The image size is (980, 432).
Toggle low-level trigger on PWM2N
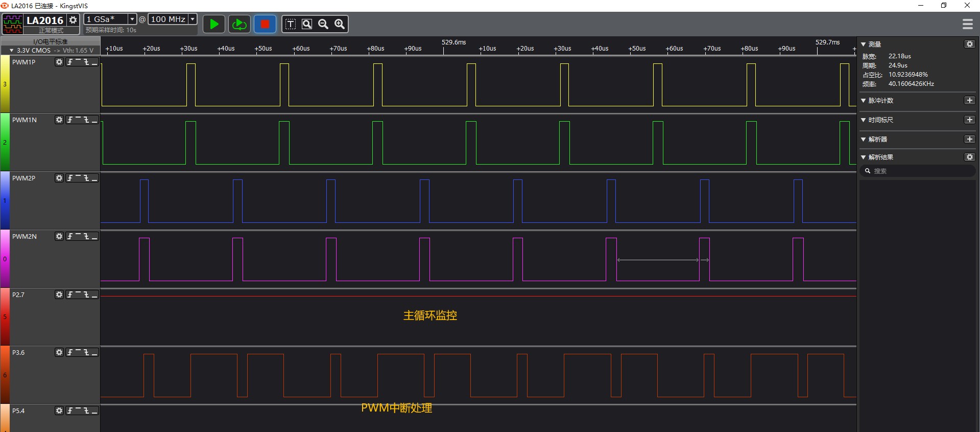[94, 236]
